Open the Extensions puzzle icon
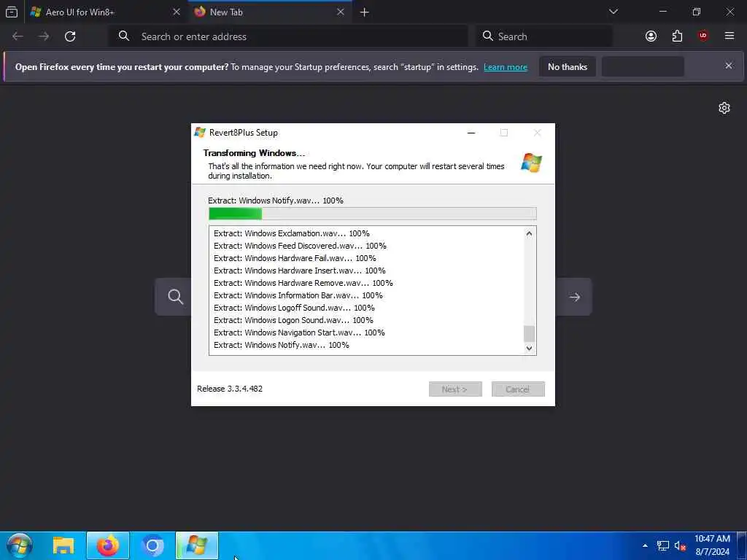Viewport: 747px width, 560px height. [x=677, y=36]
